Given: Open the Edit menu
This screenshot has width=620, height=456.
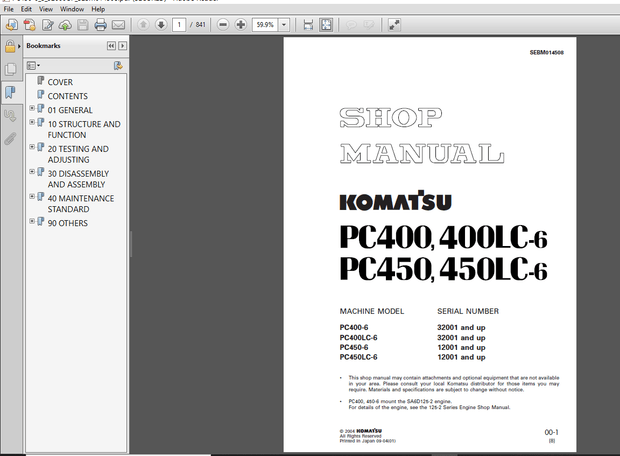Looking at the screenshot, I should pos(26,9).
